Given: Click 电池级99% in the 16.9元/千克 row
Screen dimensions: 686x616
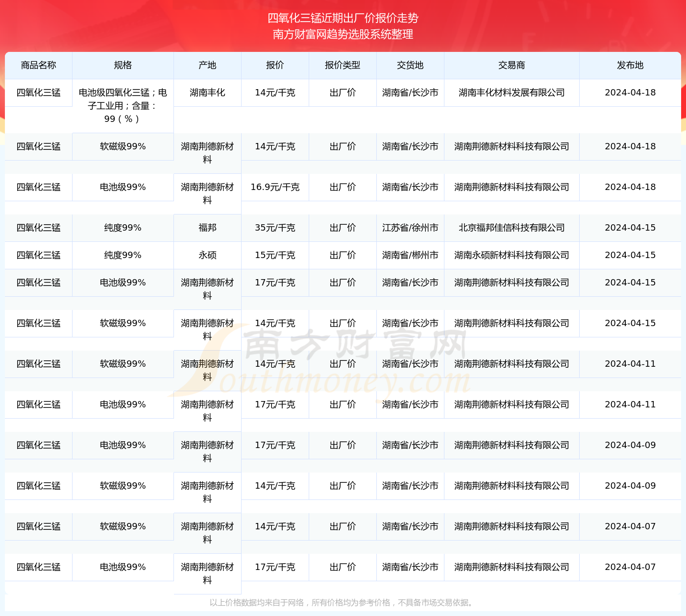Looking at the screenshot, I should coord(123,187).
